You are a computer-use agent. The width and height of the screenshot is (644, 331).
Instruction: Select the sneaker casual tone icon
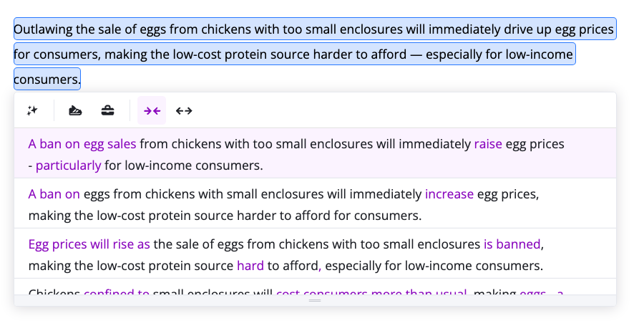point(75,110)
